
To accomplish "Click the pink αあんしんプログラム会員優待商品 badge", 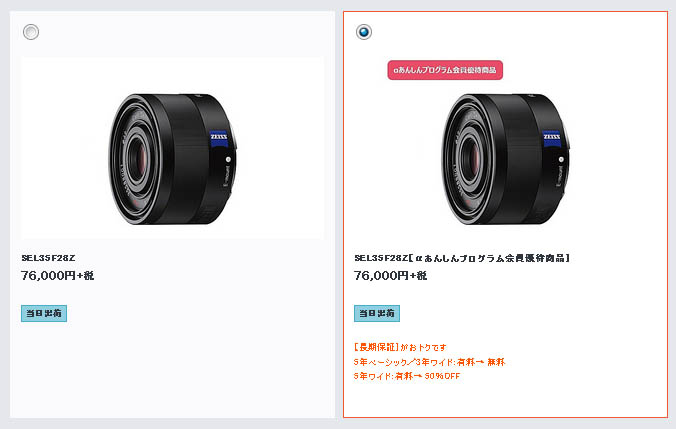I will [445, 70].
